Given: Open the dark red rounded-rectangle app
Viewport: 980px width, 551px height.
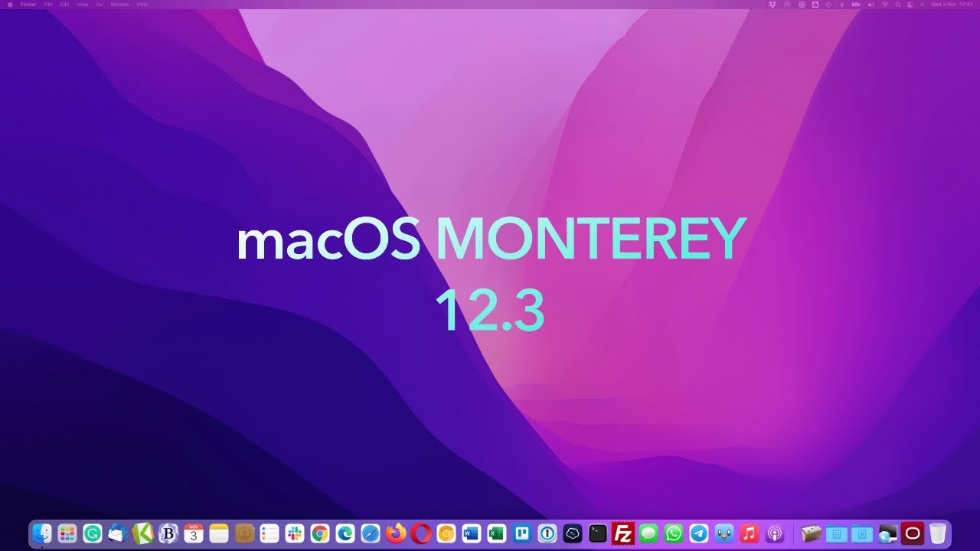Looking at the screenshot, I should click(x=913, y=533).
